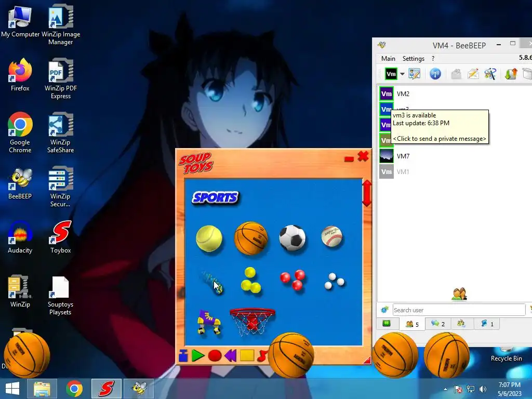The width and height of the screenshot is (532, 399).
Task: Switch to the groups tab in BeeBEEP
Action: point(461,324)
